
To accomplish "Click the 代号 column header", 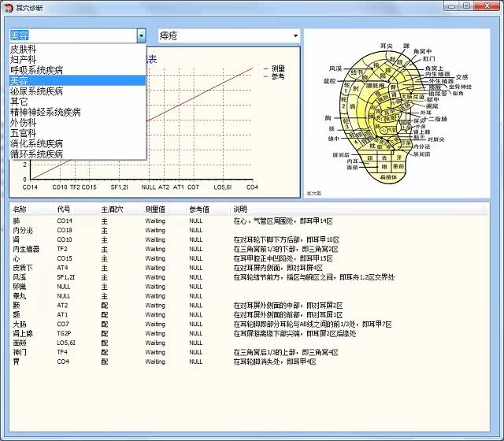I will [x=63, y=209].
